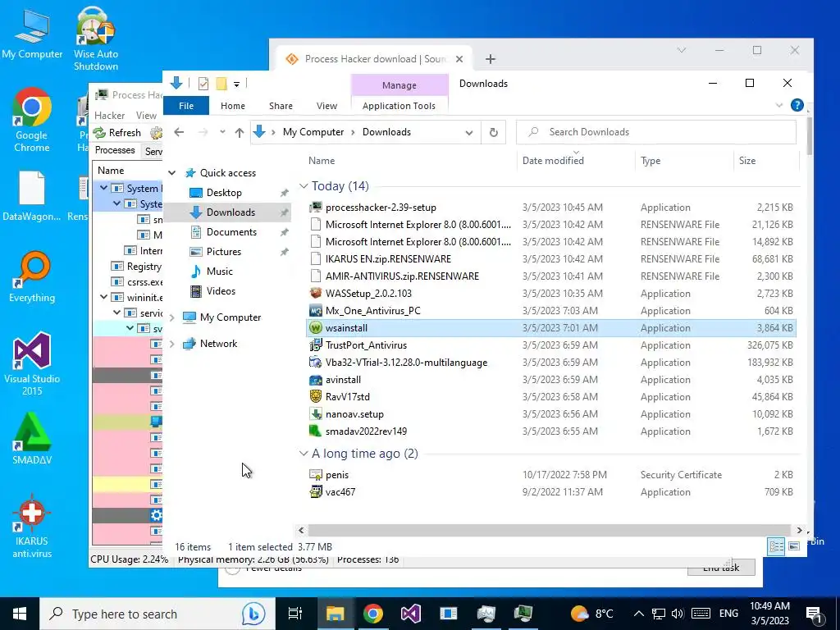840x630 pixels.
Task: Sort files by Type column header
Action: coord(651,161)
